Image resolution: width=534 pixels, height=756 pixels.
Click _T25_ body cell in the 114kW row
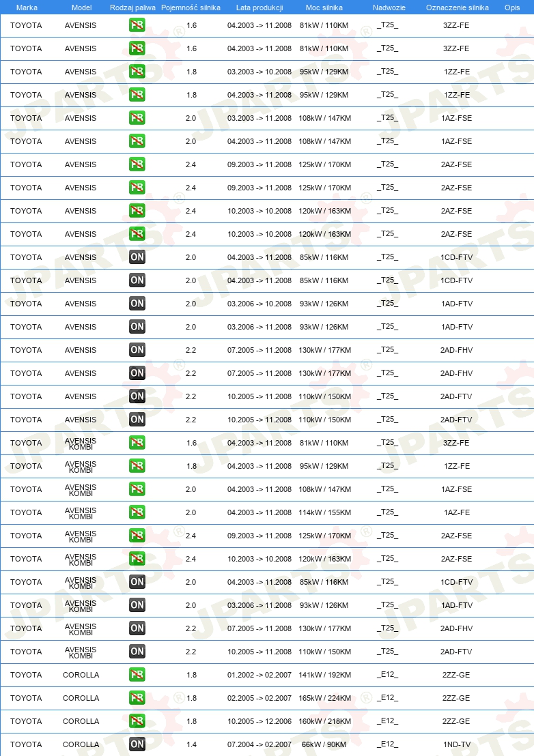(387, 512)
